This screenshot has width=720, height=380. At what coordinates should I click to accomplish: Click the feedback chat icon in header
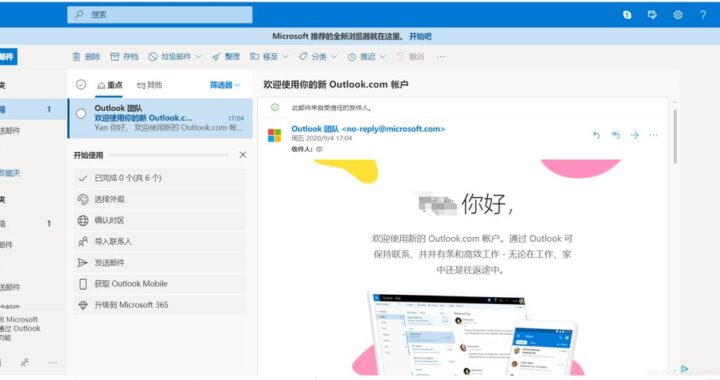(x=652, y=15)
